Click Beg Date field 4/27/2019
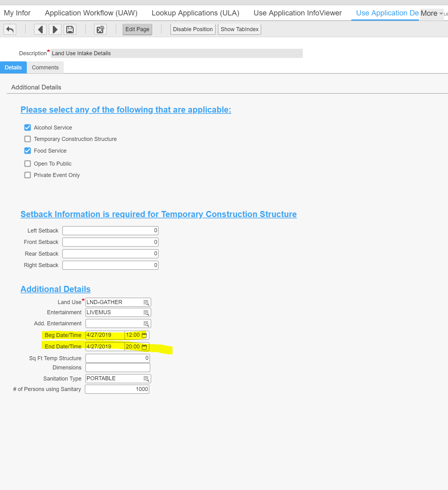The image size is (448, 490). point(105,335)
